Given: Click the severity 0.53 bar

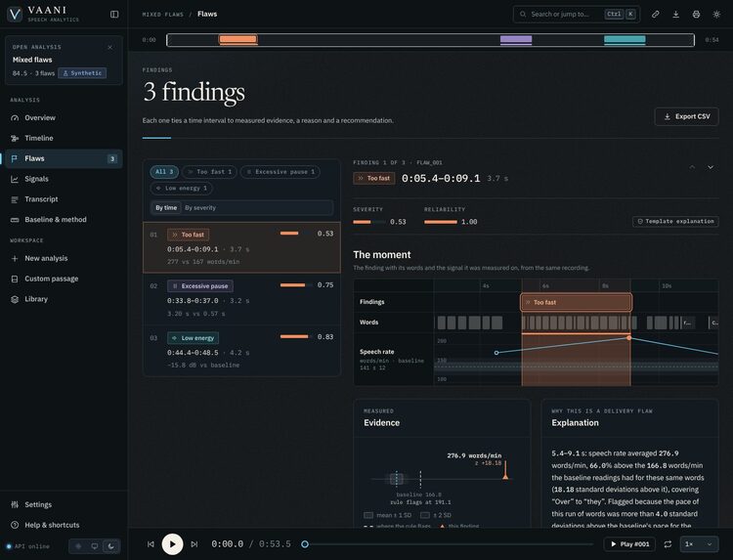Looking at the screenshot, I should pos(369,222).
